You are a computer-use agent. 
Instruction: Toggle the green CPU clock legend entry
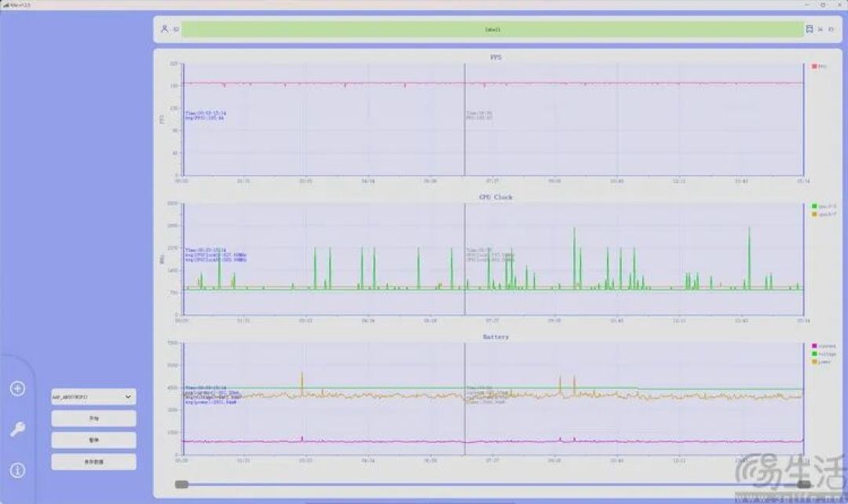pyautogui.click(x=824, y=206)
